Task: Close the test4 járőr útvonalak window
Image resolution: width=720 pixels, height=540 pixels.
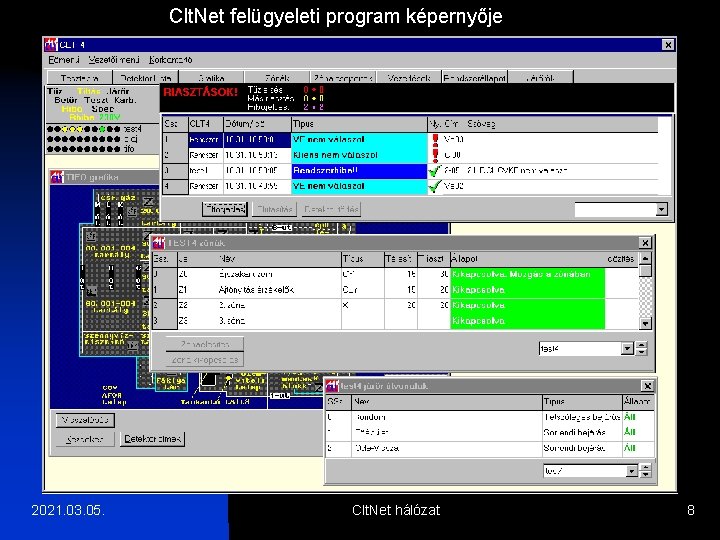Action: 647,386
